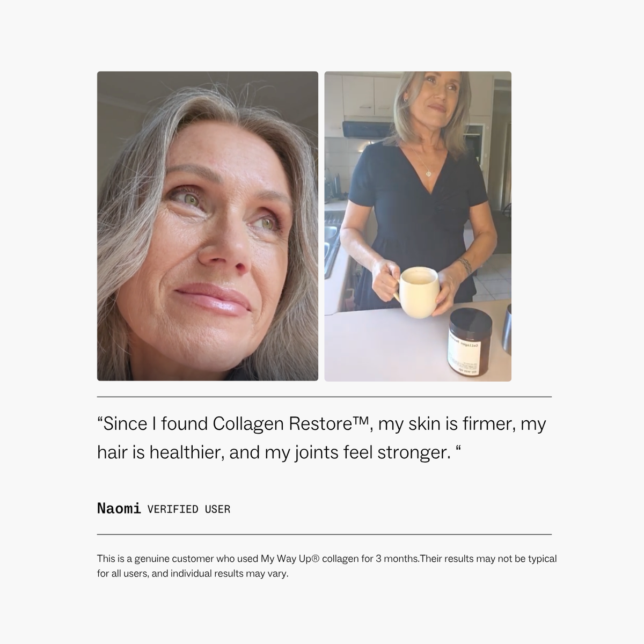Screen dimensions: 644x644
Task: Click the My Way Up brand name
Action: [x=285, y=559]
